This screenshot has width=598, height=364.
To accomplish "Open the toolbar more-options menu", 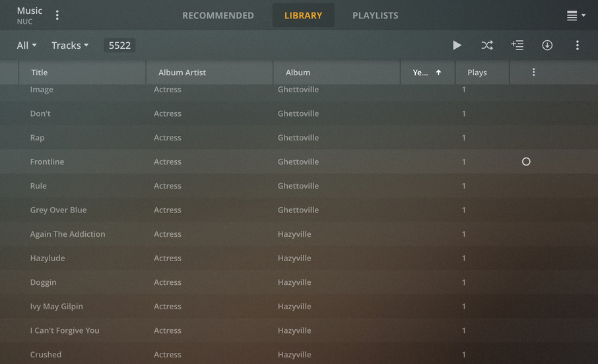I will [578, 45].
